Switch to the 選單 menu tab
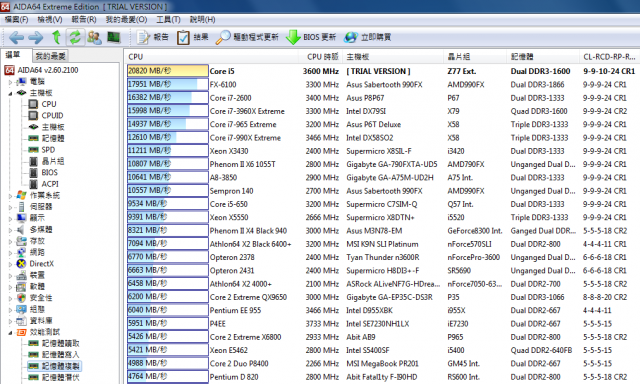The image size is (640, 384). tap(13, 55)
